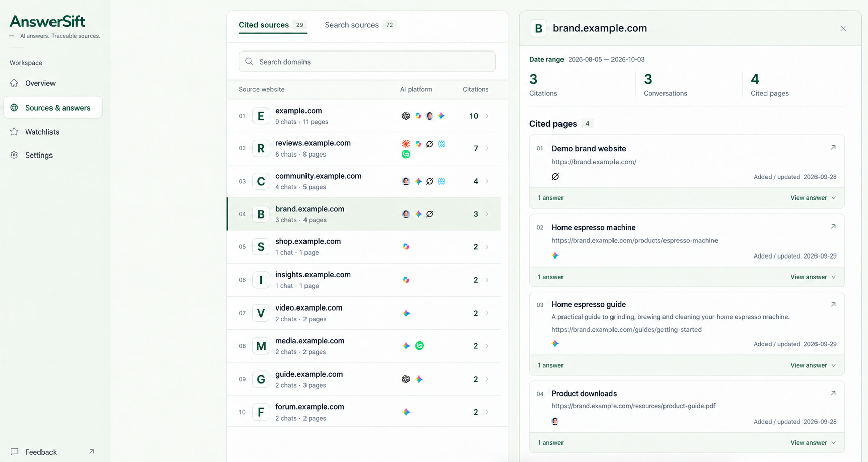Viewport: 868px width, 462px height.
Task: Open external link for Product downloads
Action: [x=833, y=393]
